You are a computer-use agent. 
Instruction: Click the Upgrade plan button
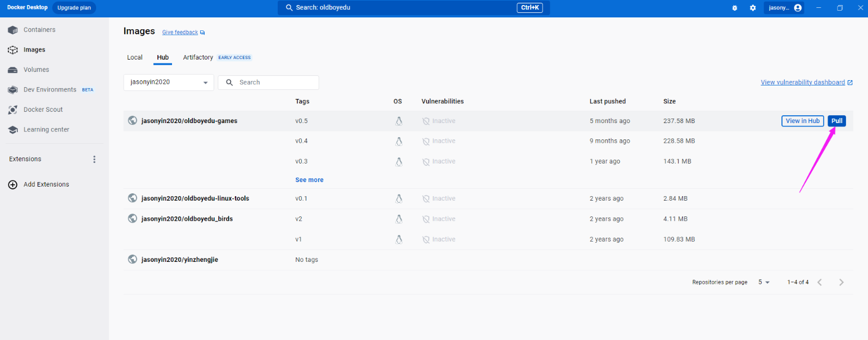pyautogui.click(x=74, y=8)
